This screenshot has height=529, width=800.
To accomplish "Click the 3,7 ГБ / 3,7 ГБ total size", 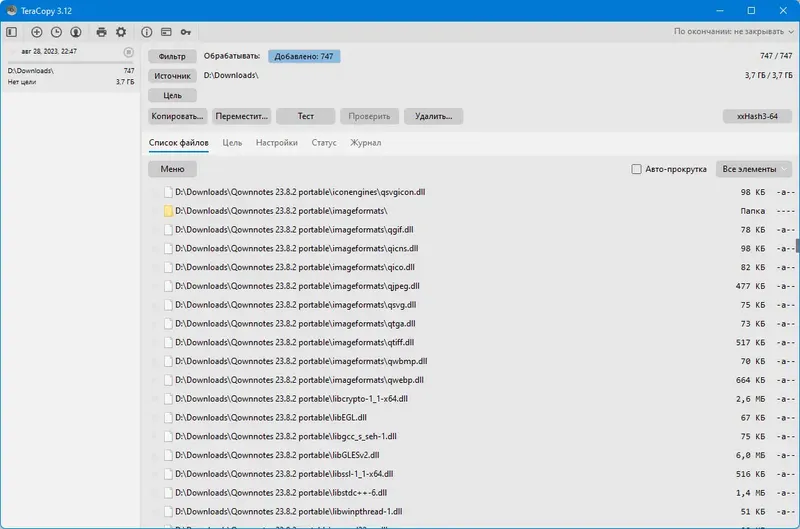I will point(768,75).
